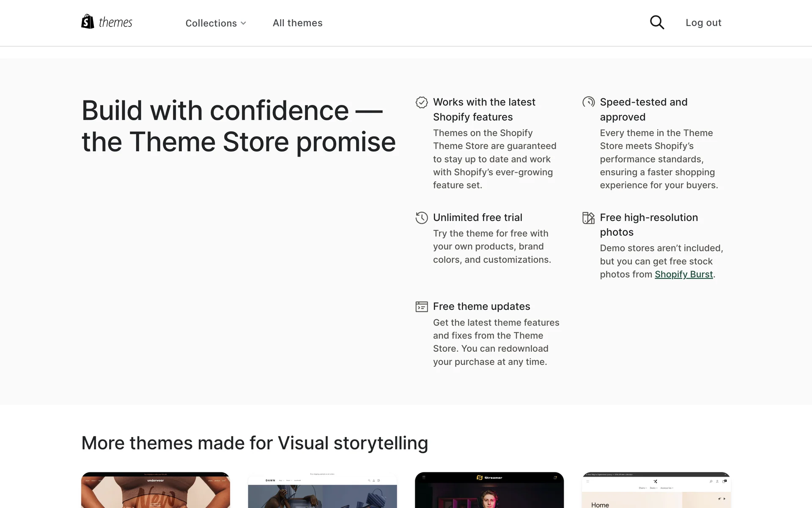Click the Shopify themes logo
This screenshot has height=508, width=812.
(x=107, y=22)
